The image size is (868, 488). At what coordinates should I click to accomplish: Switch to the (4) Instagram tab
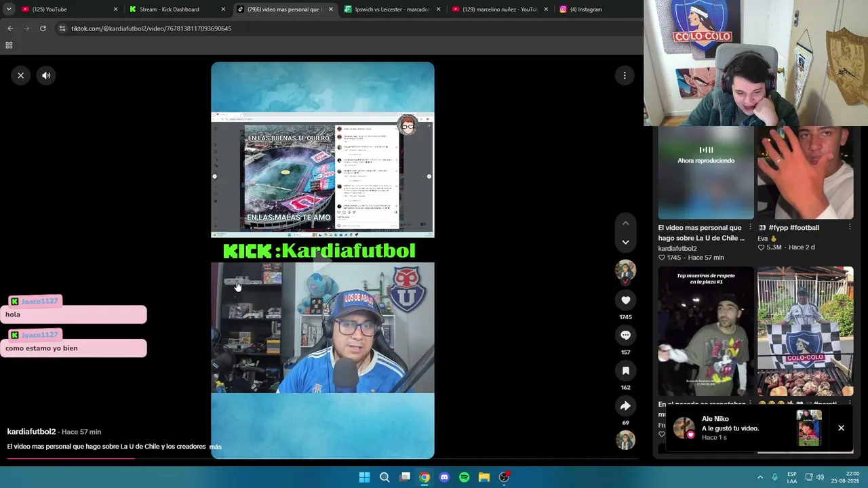597,9
